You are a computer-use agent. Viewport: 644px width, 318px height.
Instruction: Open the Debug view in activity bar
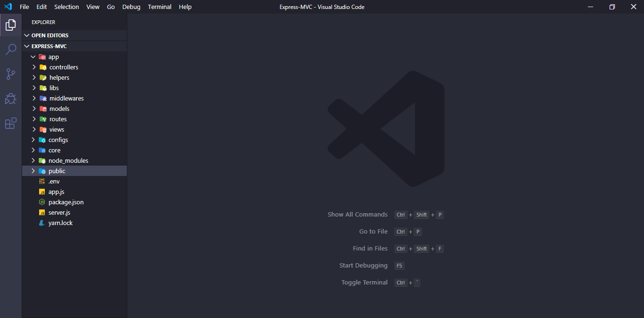(11, 99)
